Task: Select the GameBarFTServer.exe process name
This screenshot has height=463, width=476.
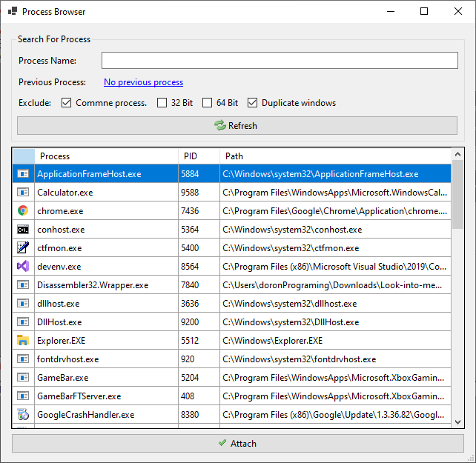Action: click(79, 396)
